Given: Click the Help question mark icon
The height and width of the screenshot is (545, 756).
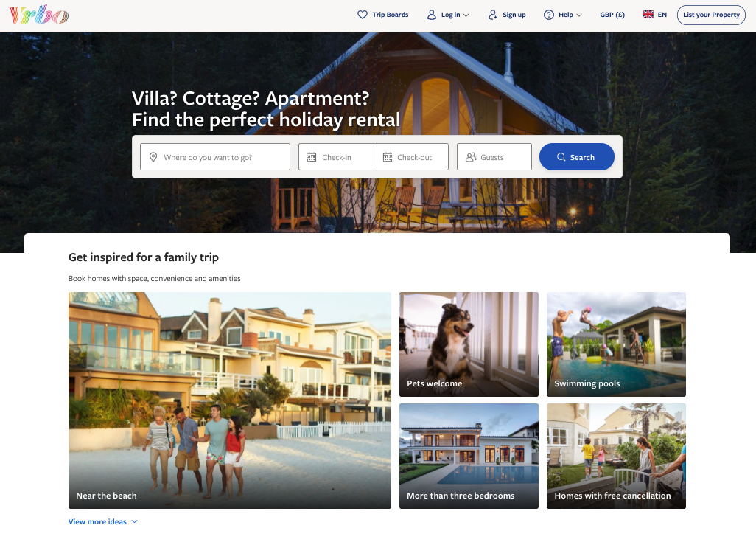Looking at the screenshot, I should (549, 15).
